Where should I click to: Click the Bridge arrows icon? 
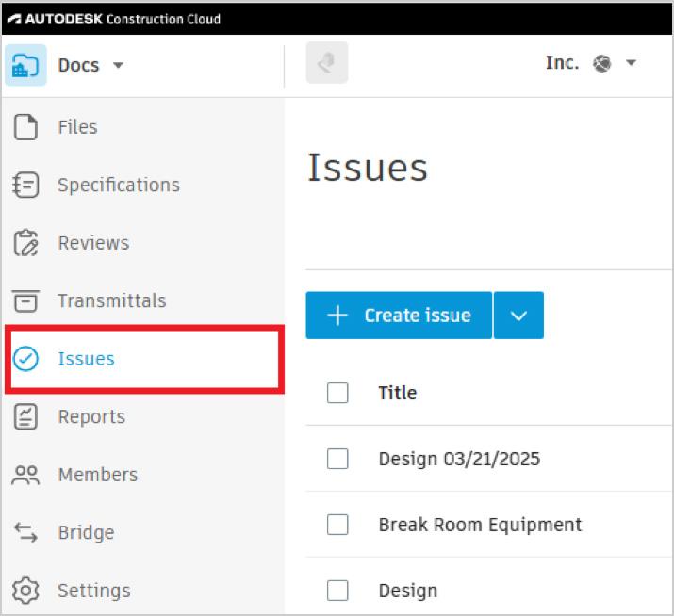(x=26, y=532)
